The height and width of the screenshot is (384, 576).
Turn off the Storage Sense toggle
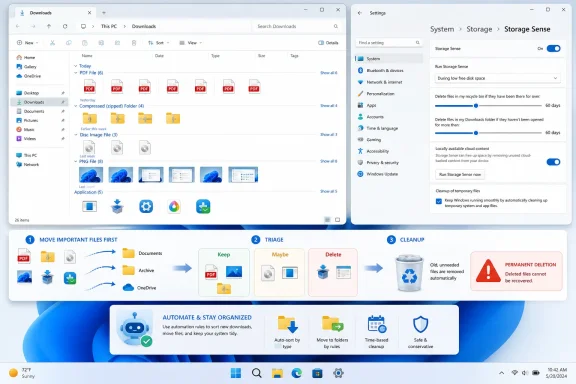(553, 49)
